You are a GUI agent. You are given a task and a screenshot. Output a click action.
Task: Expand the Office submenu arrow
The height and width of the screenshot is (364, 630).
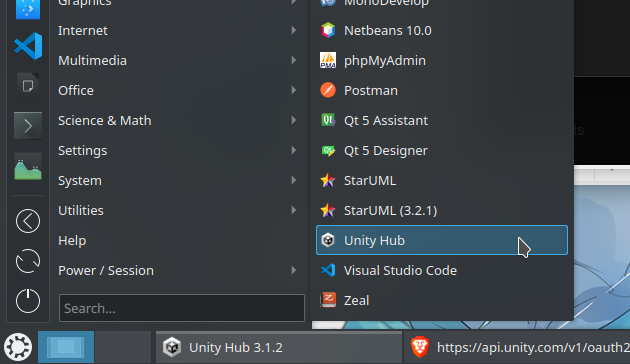[294, 90]
